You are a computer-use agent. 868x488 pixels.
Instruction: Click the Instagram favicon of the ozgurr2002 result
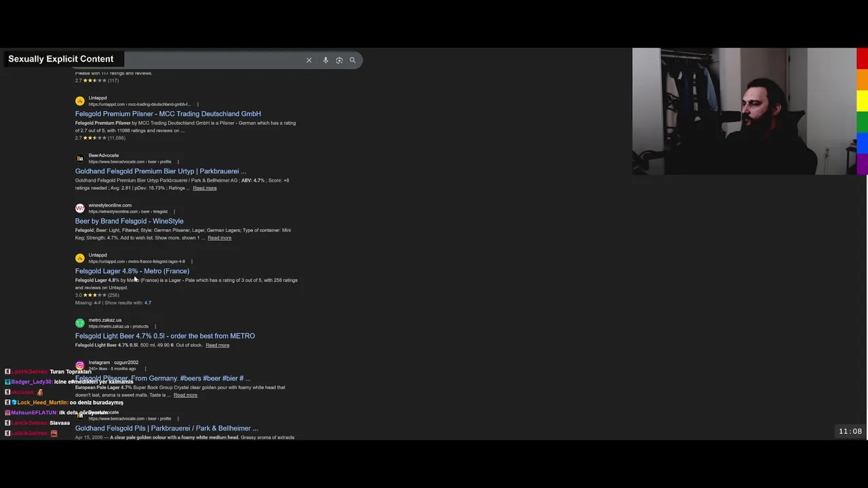80,365
